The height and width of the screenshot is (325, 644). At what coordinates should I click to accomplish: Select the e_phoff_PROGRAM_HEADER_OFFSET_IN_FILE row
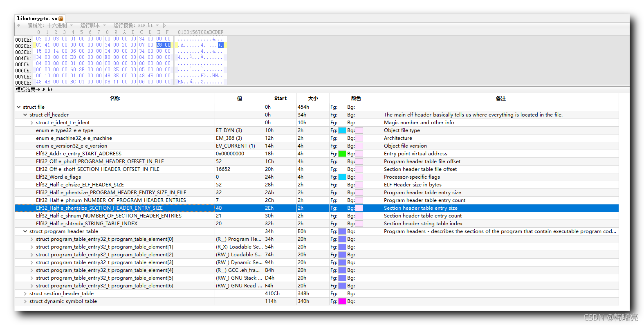coord(316,161)
